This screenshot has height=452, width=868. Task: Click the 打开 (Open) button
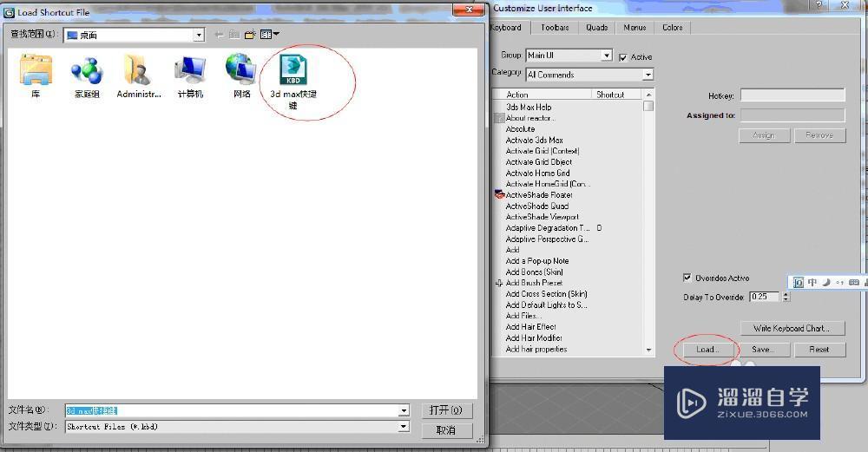coord(446,410)
